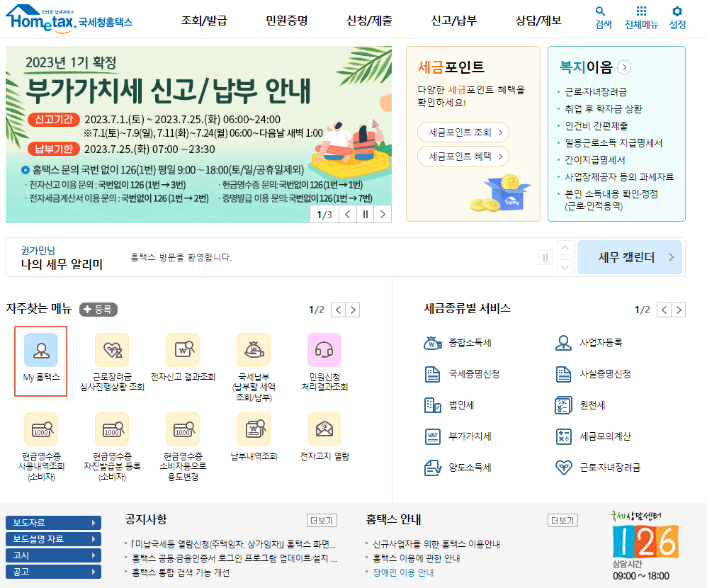This screenshot has width=707, height=588.
Task: Select 국세증명신청 service
Action: 462,374
